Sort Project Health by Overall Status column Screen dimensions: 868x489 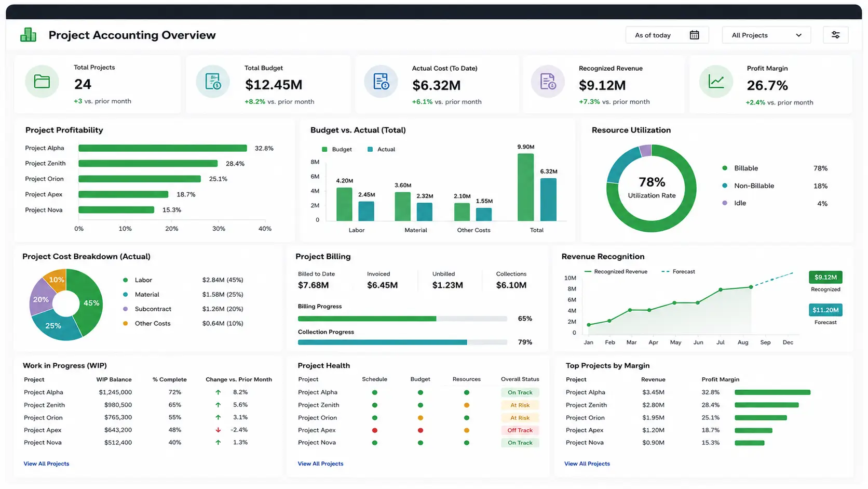pyautogui.click(x=520, y=379)
